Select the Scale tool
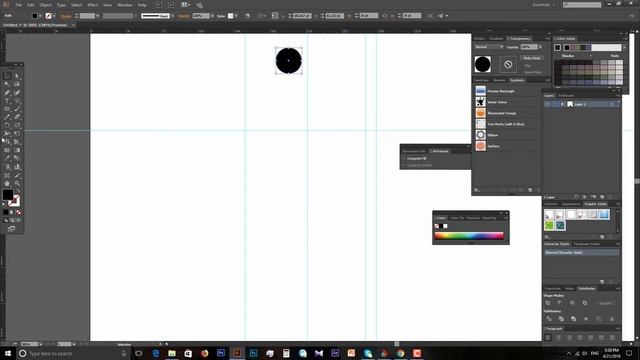 point(17,125)
